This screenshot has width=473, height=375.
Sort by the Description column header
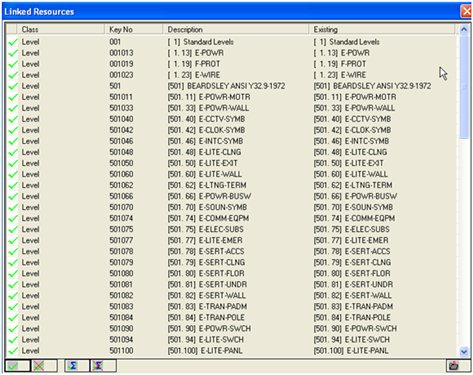click(x=236, y=29)
